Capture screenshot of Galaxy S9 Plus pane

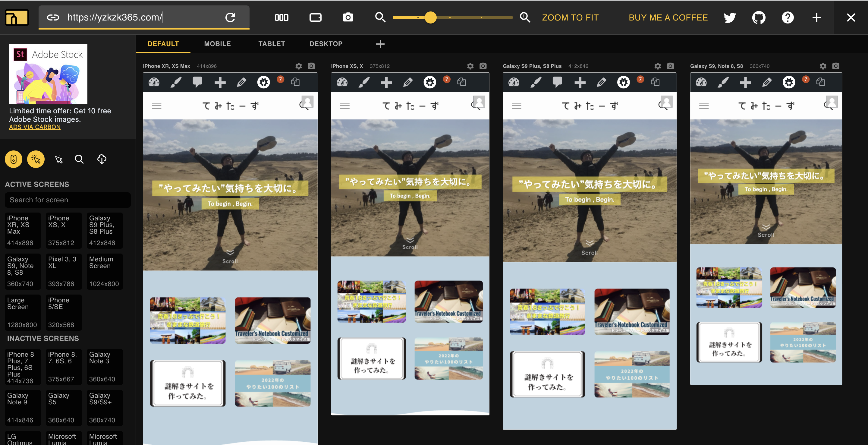point(671,66)
